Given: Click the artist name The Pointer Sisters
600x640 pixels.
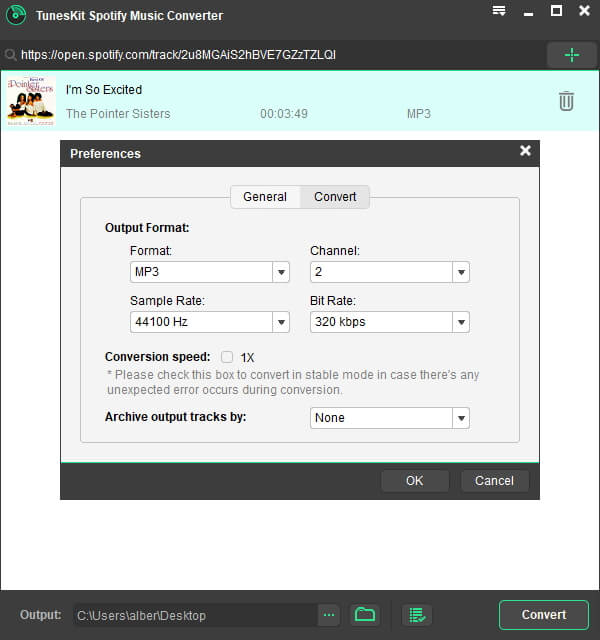Looking at the screenshot, I should [x=118, y=114].
